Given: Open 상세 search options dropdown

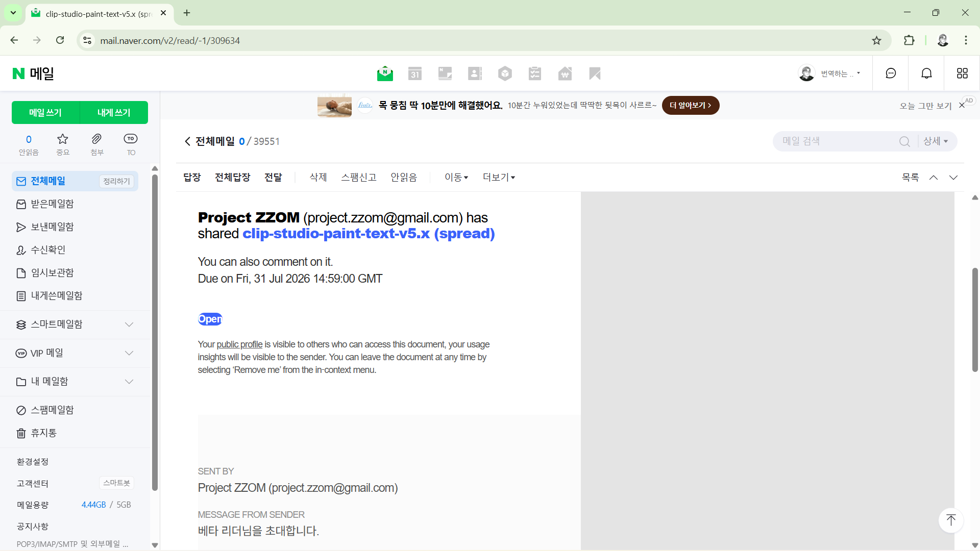Looking at the screenshot, I should coord(936,141).
